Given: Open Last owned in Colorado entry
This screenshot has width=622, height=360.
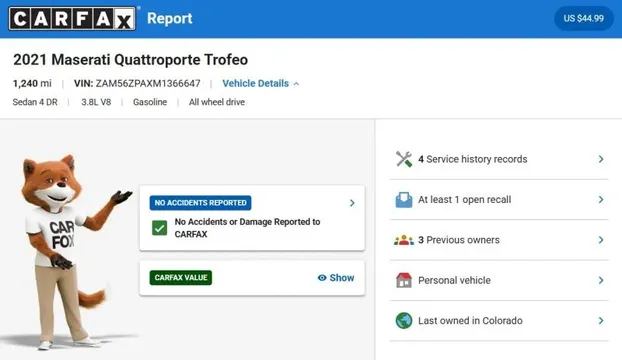Looking at the screenshot, I should [x=499, y=320].
